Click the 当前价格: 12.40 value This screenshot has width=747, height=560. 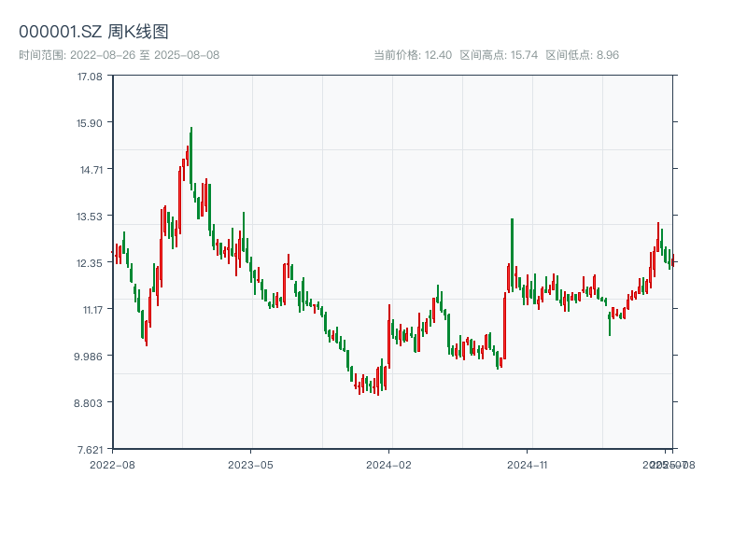pyautogui.click(x=413, y=55)
